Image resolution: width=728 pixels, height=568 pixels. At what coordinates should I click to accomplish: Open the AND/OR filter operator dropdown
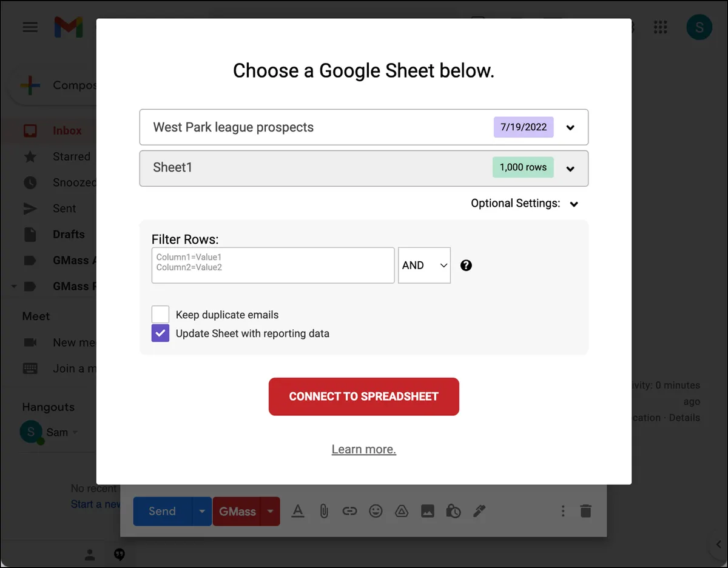[424, 265]
